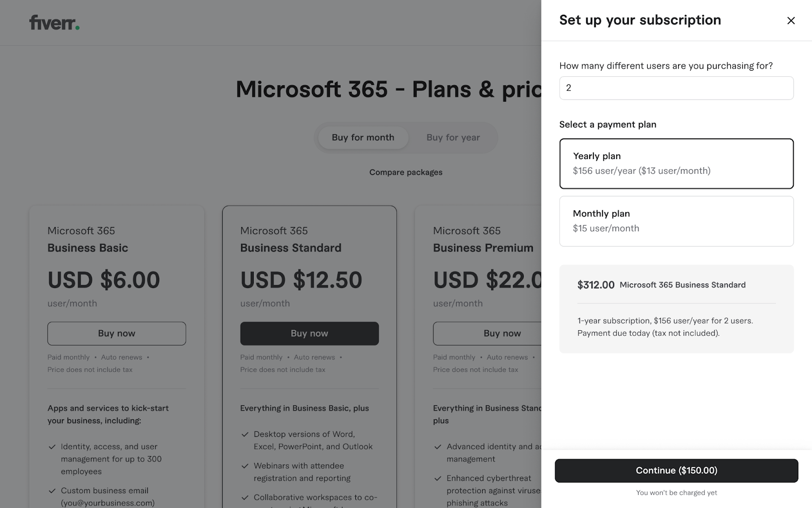Close the subscription setup panel
Screen dimensions: 812x508
coord(791,20)
